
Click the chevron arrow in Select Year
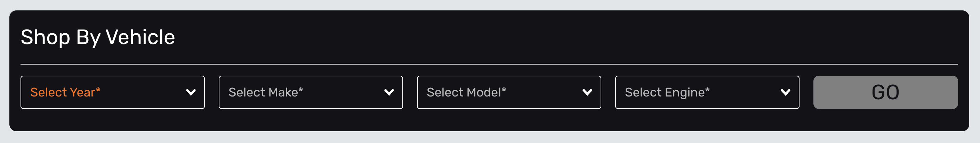click(191, 92)
